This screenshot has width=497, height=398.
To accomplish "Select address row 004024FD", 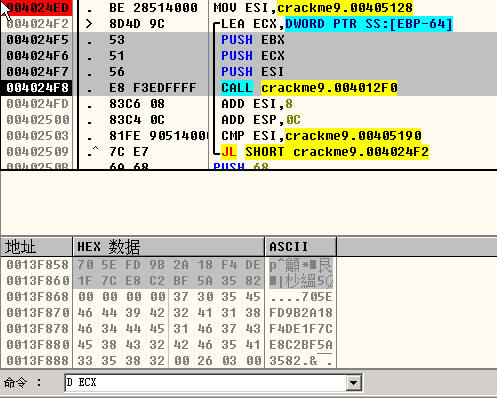I will (x=37, y=104).
